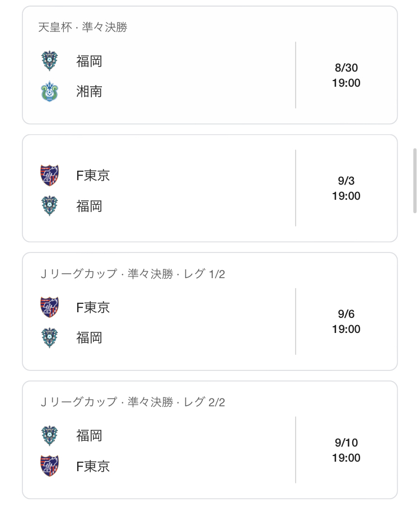Click 福岡 crest in 9/3 match
Screen dimensions: 420x507
pos(49,205)
